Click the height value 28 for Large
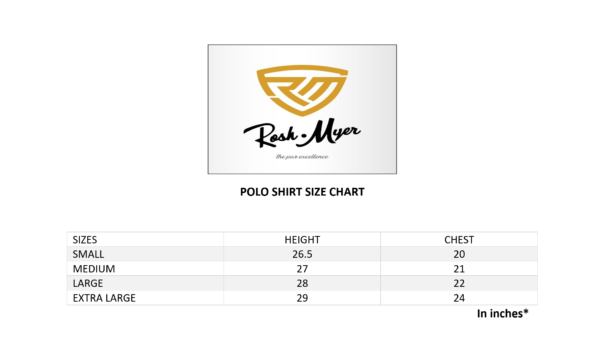 (302, 284)
